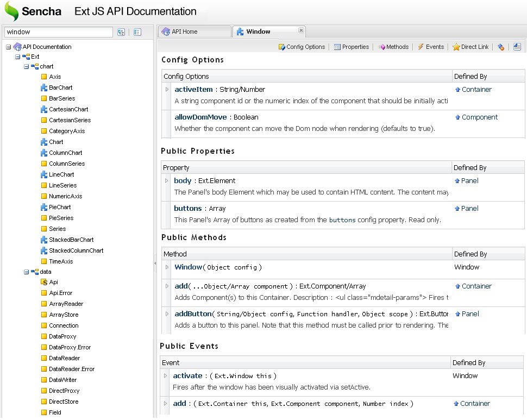527x420 pixels.
Task: Collapse the chart package node
Action: (x=27, y=66)
